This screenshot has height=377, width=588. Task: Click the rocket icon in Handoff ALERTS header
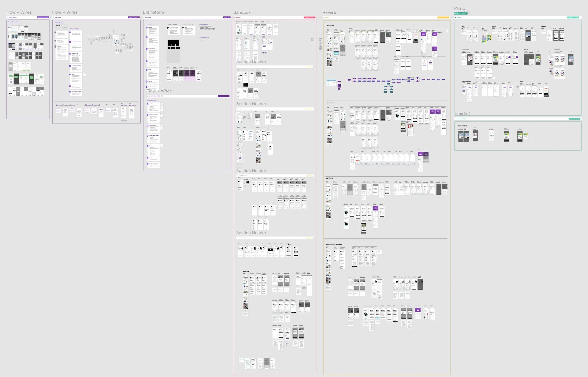[x=456, y=119]
